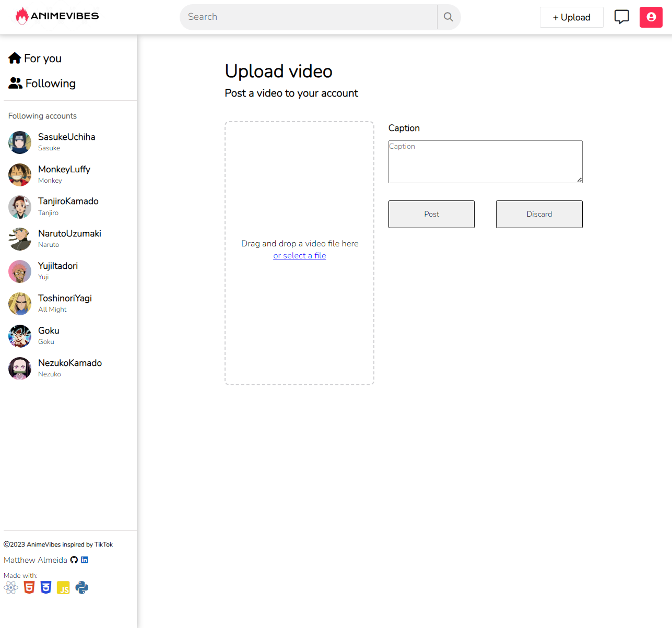Click the AnimeVibes flame logo

coord(22,16)
